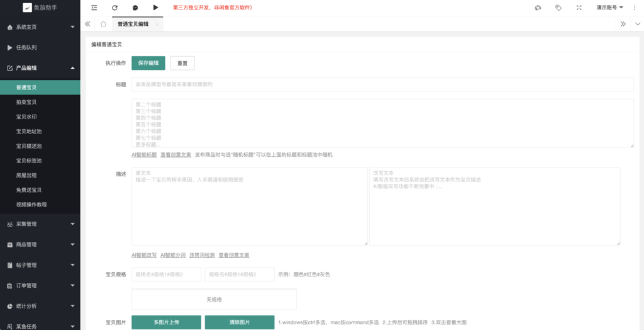Toggle fullscreen with the expand icon
The image size is (644, 330).
click(579, 8)
